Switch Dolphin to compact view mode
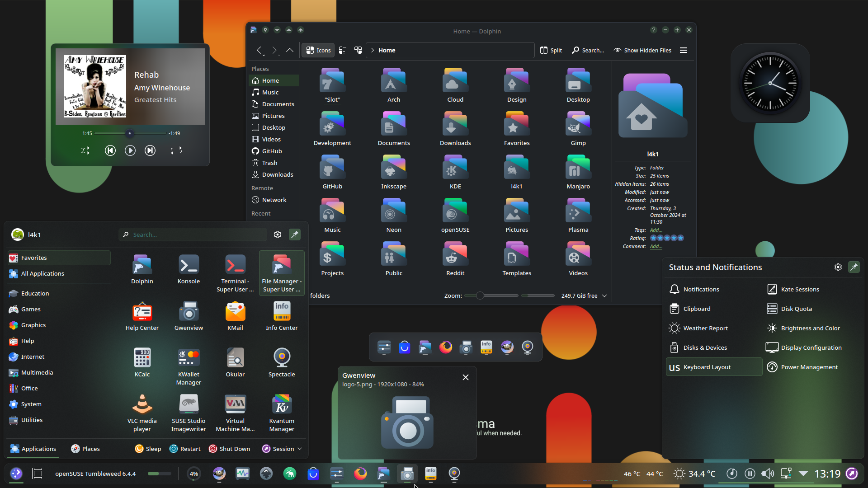 [343, 50]
